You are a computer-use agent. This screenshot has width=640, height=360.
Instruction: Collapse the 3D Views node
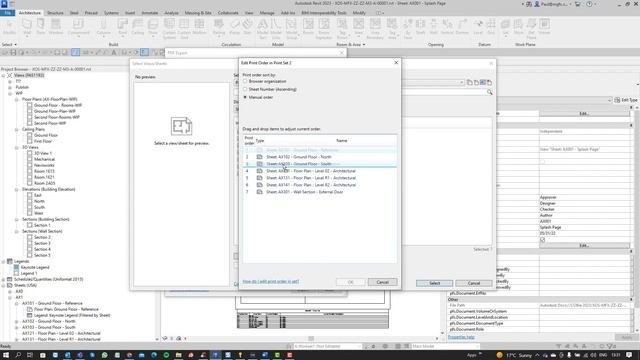[x=17, y=147]
